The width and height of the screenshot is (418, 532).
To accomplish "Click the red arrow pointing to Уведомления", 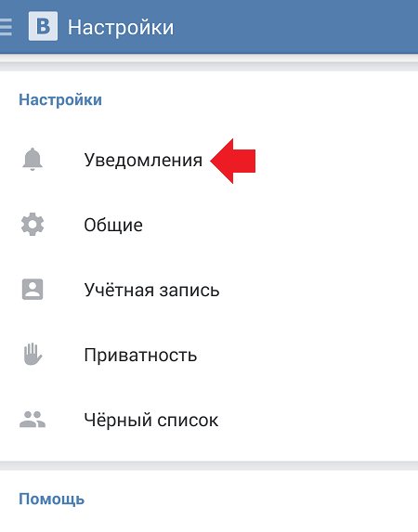I will tap(232, 161).
